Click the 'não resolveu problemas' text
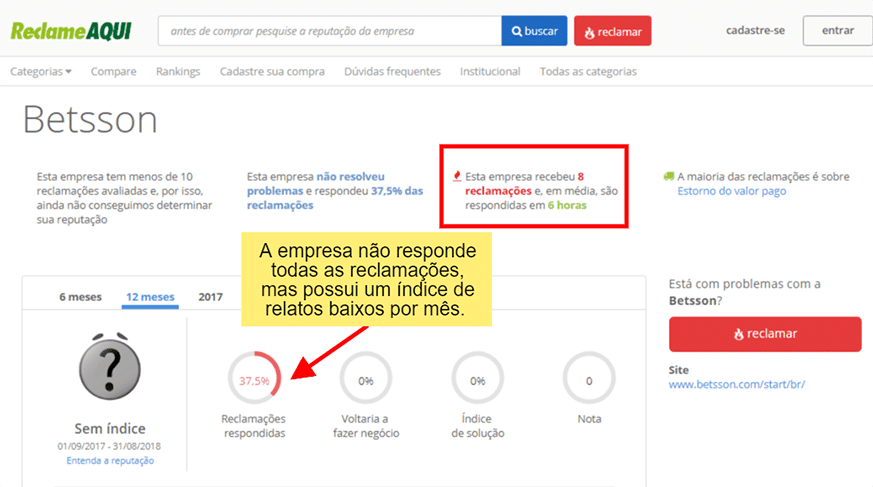 316,184
